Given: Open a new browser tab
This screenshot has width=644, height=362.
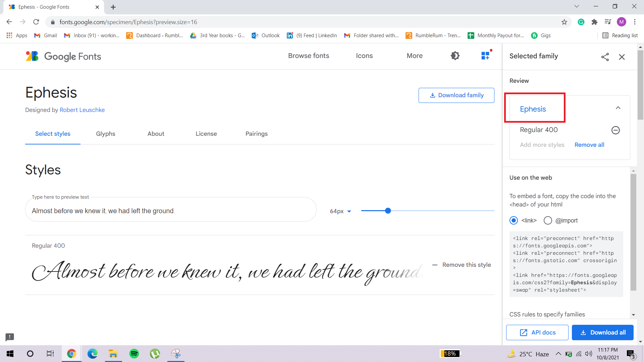Looking at the screenshot, I should (113, 7).
